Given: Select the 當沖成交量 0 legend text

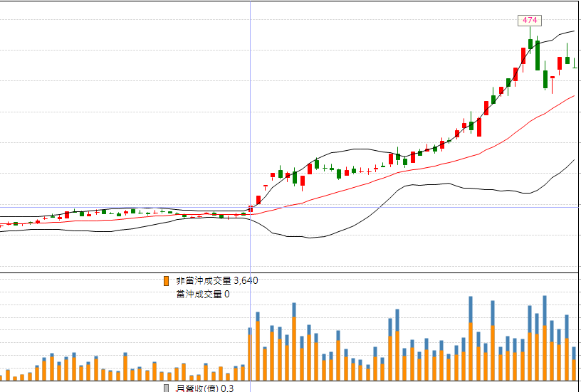Looking at the screenshot, I should click(x=203, y=294).
